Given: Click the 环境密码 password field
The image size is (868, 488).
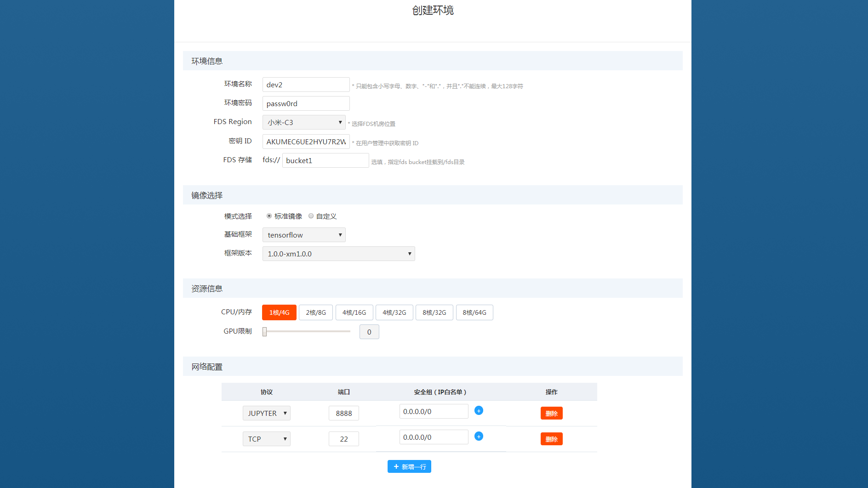Looking at the screenshot, I should pyautogui.click(x=306, y=103).
